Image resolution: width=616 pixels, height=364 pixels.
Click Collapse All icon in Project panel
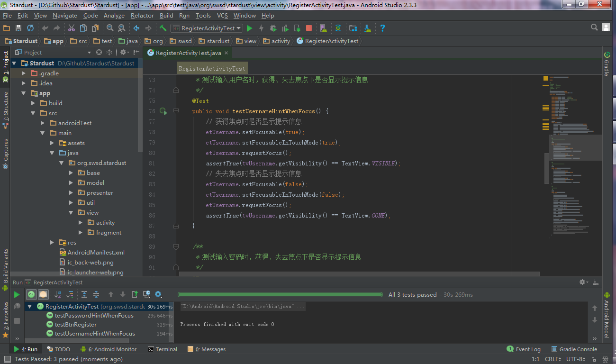[109, 52]
